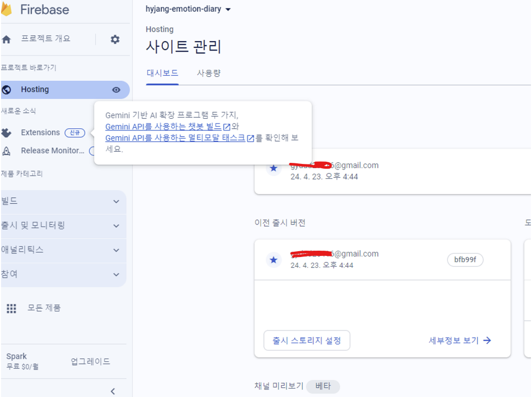
Task: Click the 사이트 관리 page title
Action: 184,46
